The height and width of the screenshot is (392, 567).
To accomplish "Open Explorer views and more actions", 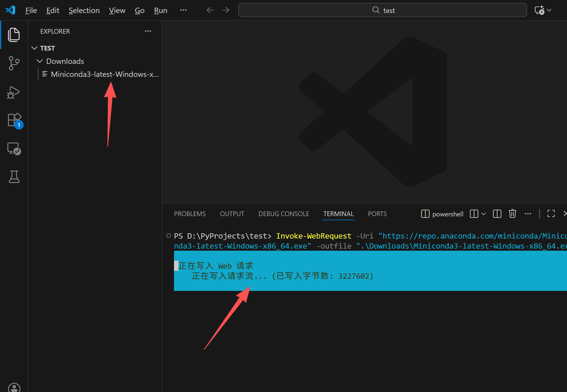I will 148,31.
